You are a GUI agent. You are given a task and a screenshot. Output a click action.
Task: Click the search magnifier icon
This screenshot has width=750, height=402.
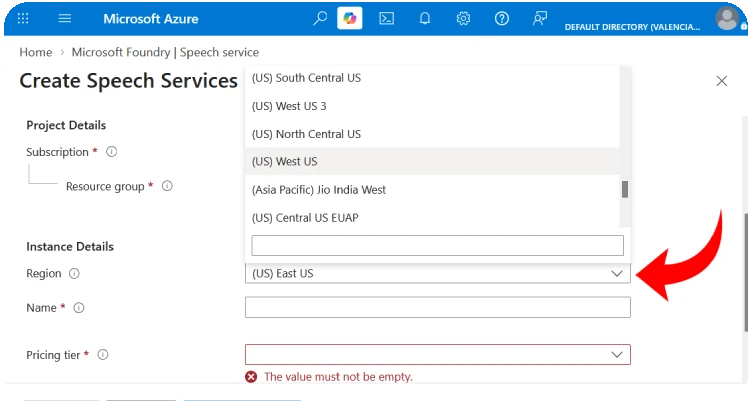tap(320, 18)
